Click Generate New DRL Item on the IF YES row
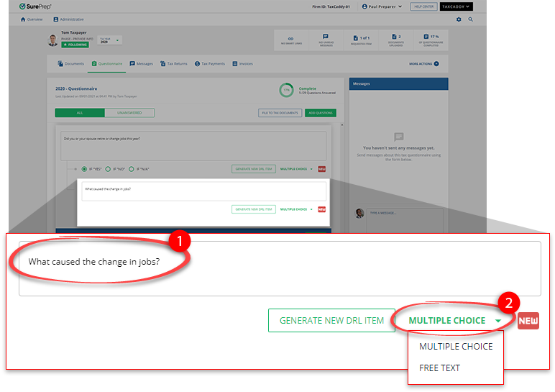Image resolution: width=555 pixels, height=392 pixels. coord(254,169)
